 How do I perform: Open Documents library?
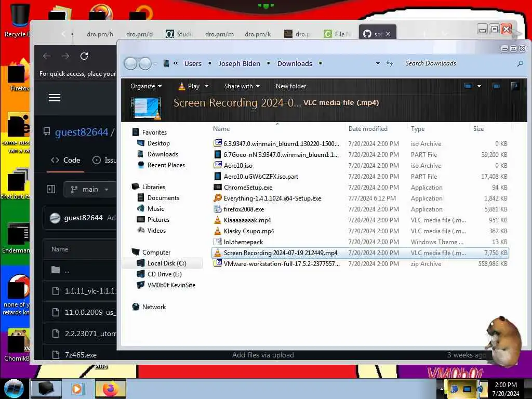click(163, 198)
